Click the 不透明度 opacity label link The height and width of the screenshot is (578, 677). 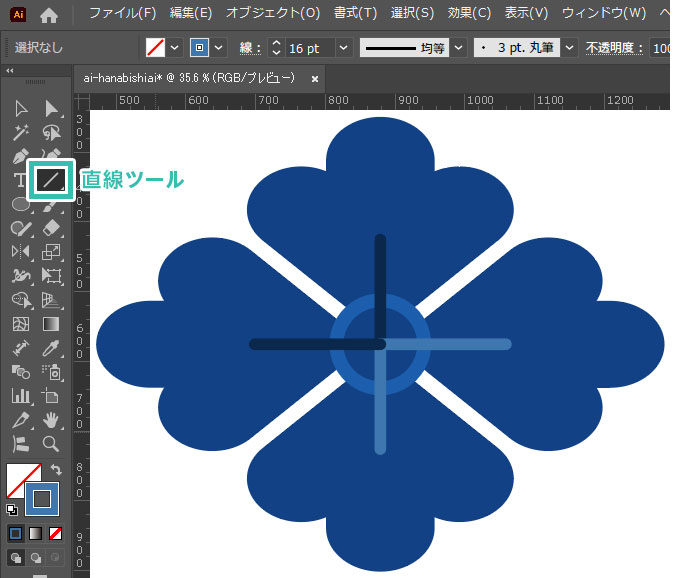tap(616, 48)
